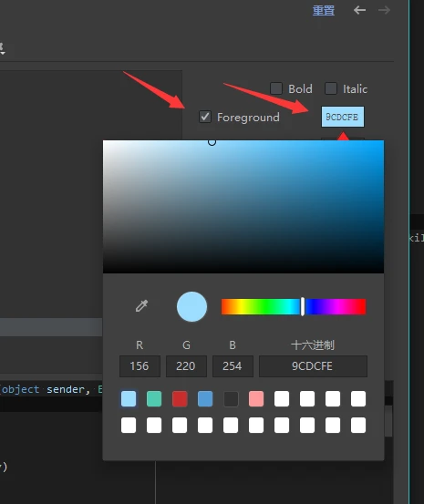Image resolution: width=424 pixels, height=504 pixels.
Task: Click the R value field showing 156
Action: tap(140, 366)
